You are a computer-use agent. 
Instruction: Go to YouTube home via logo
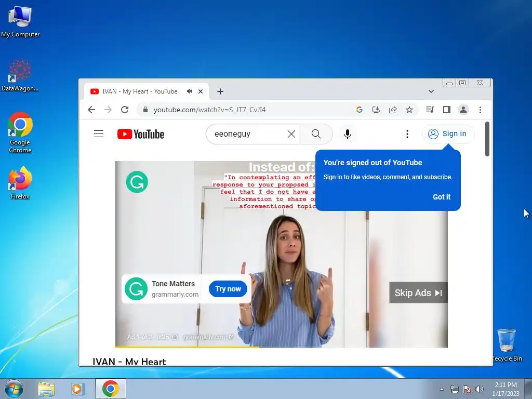(141, 134)
